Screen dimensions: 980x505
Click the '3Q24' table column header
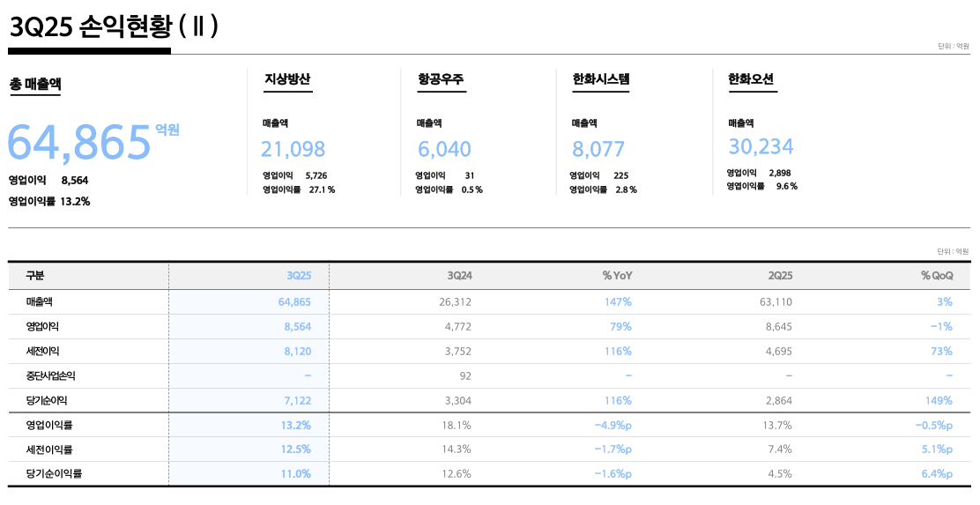(x=459, y=276)
